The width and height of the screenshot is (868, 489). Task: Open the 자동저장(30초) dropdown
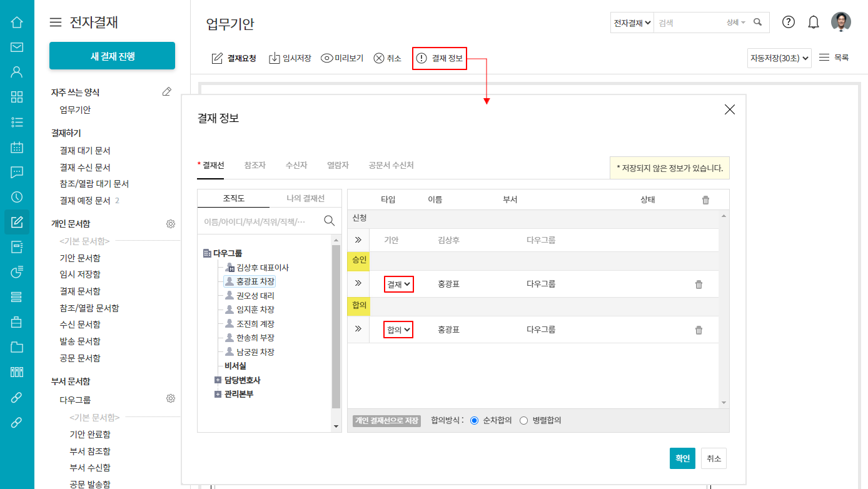point(779,58)
